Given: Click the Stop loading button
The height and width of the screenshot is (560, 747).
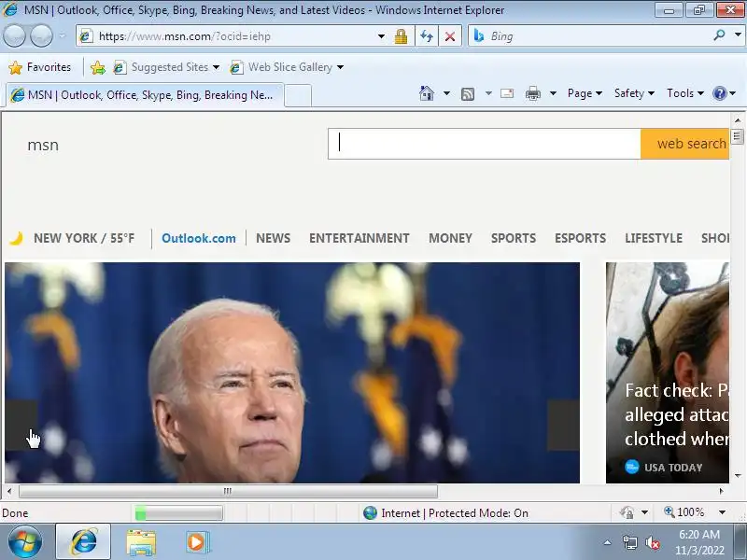Looking at the screenshot, I should pos(450,36).
